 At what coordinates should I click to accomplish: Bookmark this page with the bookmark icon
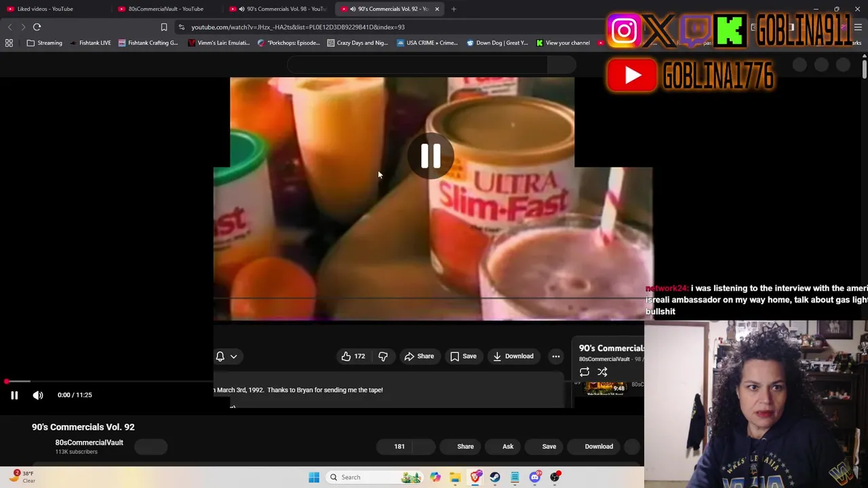(x=163, y=27)
